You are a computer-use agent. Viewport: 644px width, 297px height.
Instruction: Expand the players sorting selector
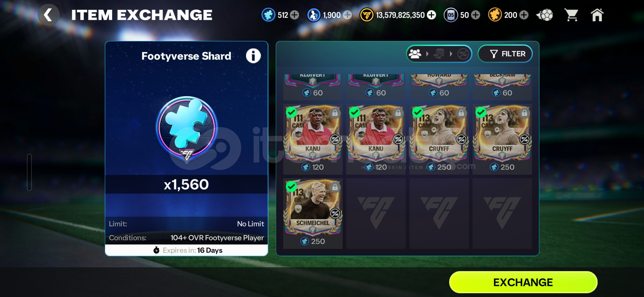(x=439, y=54)
